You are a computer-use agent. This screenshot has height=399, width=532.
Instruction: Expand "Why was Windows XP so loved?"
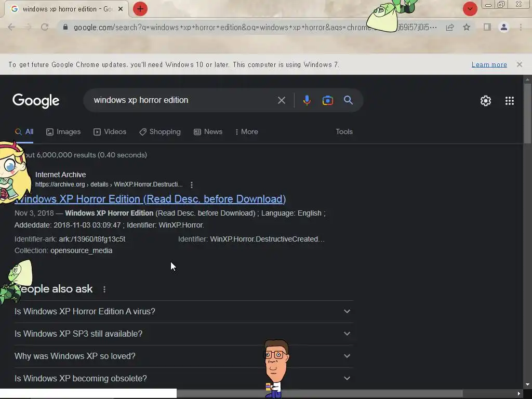pos(183,356)
